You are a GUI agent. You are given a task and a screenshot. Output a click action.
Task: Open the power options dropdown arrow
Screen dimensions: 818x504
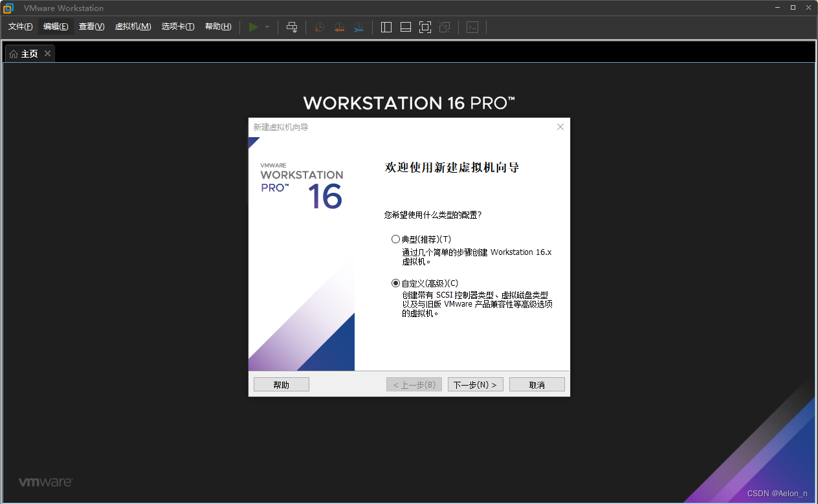267,27
